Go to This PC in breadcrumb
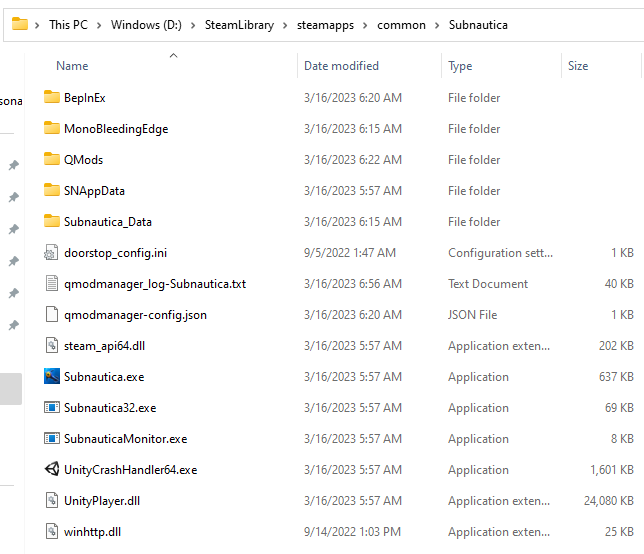 click(69, 25)
